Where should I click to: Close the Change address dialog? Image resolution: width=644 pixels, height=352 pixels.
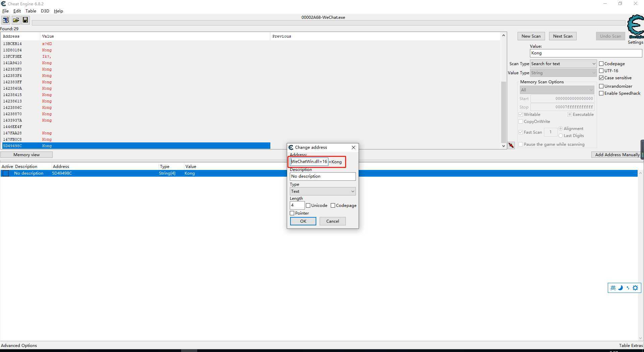click(x=353, y=147)
